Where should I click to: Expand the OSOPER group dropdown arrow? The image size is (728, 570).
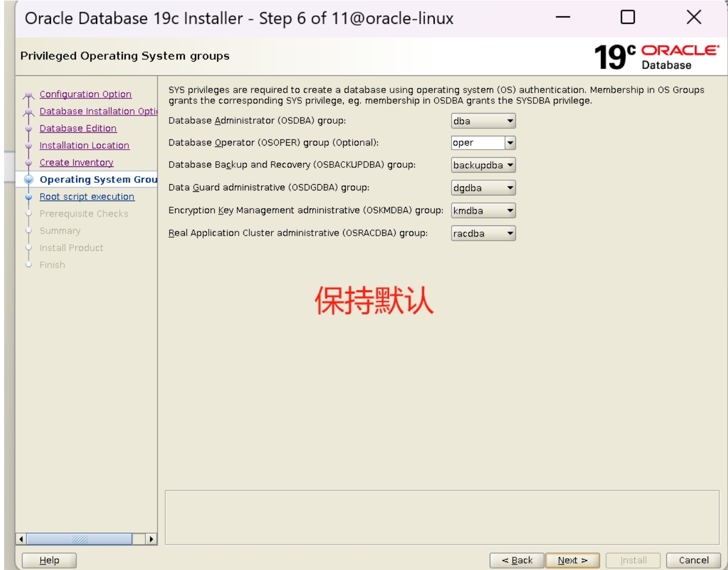[511, 143]
